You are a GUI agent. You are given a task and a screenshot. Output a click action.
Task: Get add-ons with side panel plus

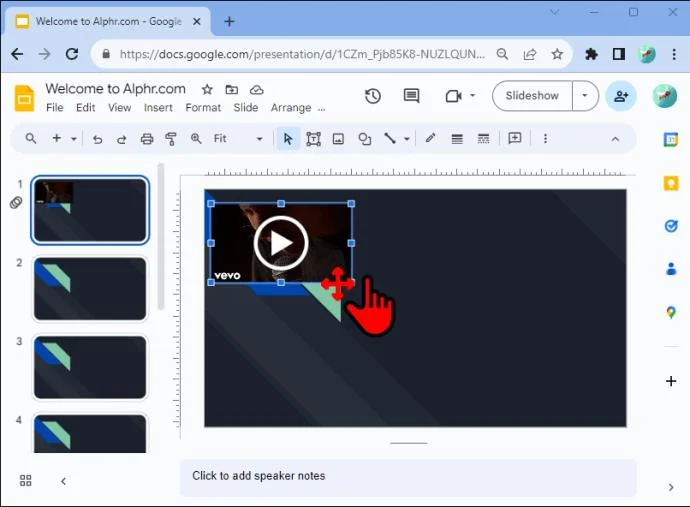coord(671,381)
